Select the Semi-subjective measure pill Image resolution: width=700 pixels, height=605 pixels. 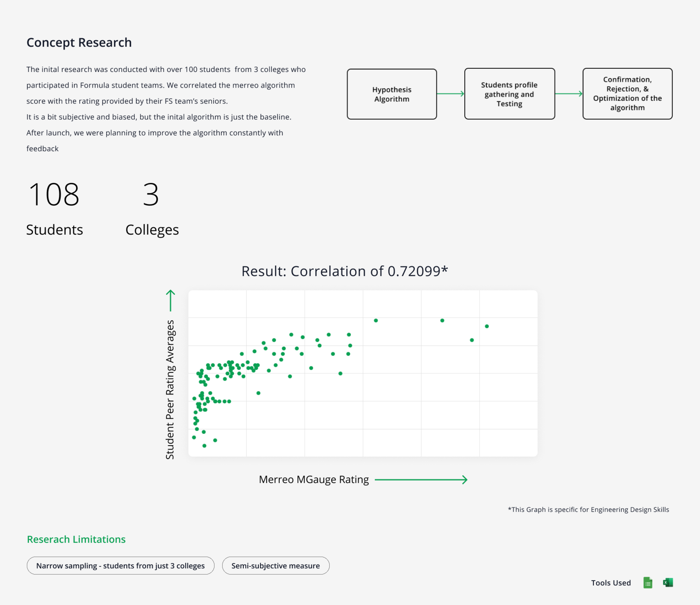tap(275, 565)
